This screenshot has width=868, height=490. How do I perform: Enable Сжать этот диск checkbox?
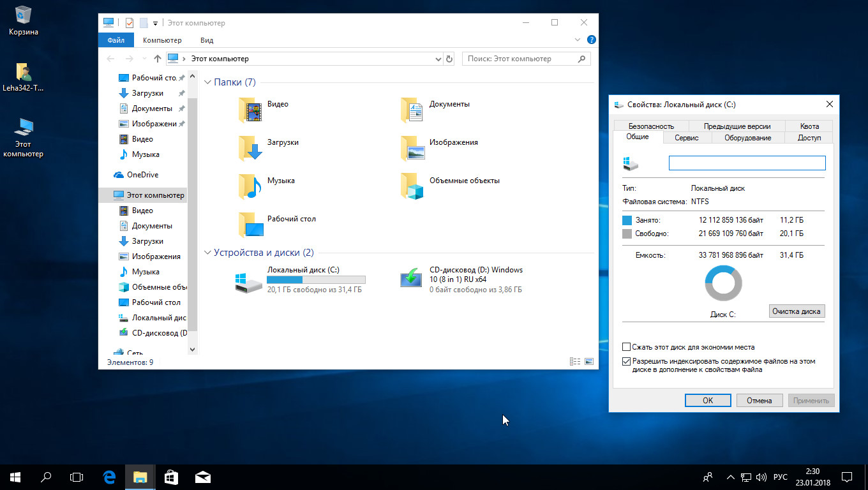(627, 347)
